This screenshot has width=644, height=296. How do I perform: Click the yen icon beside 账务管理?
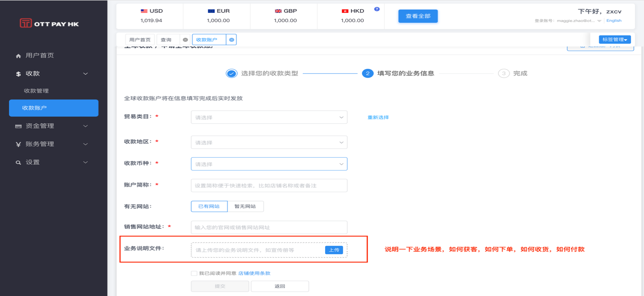click(x=18, y=144)
